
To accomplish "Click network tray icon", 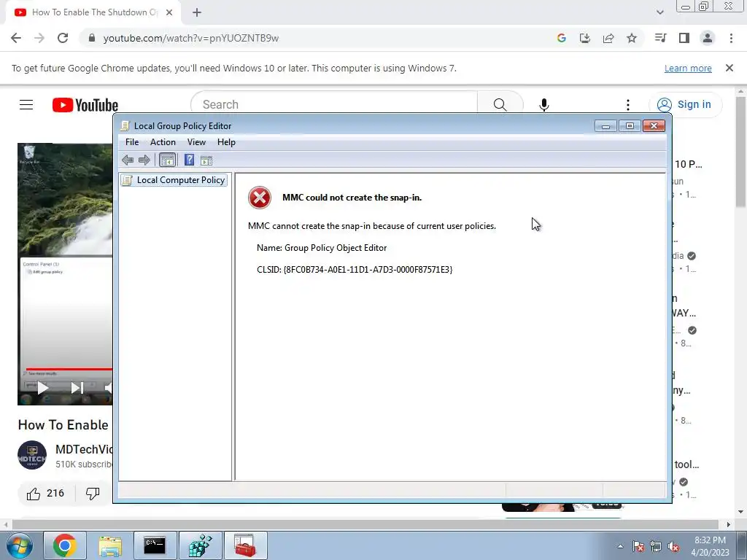I will click(x=656, y=546).
